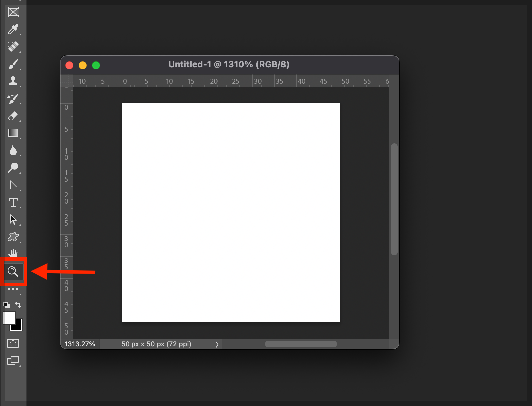Maximize the Untitled-1 document window
The image size is (532, 406).
point(96,65)
